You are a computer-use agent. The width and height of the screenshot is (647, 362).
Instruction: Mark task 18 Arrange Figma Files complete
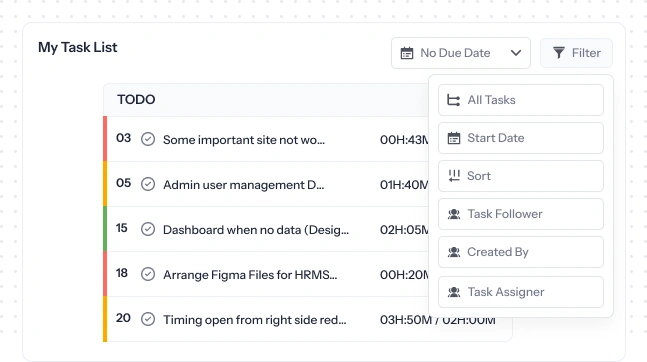148,274
